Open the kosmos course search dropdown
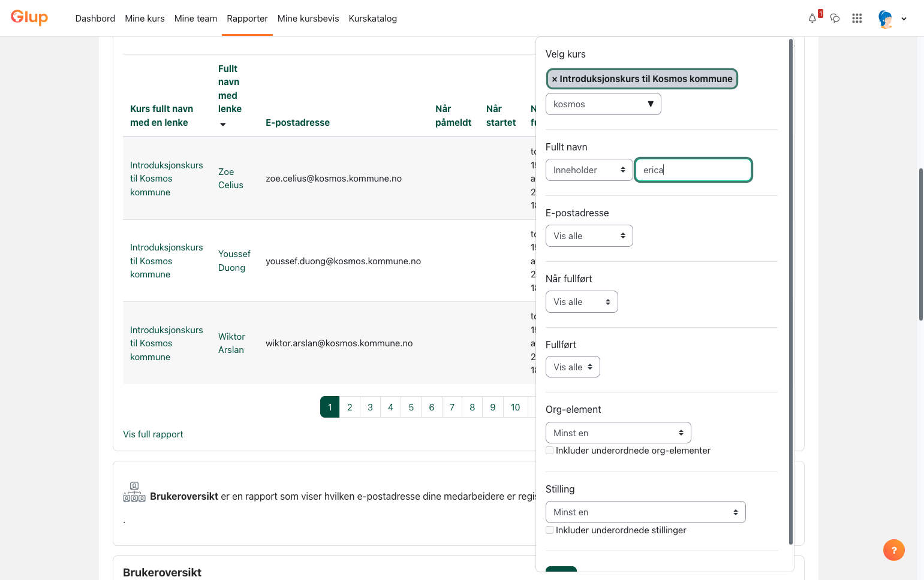This screenshot has width=924, height=580. tap(603, 104)
